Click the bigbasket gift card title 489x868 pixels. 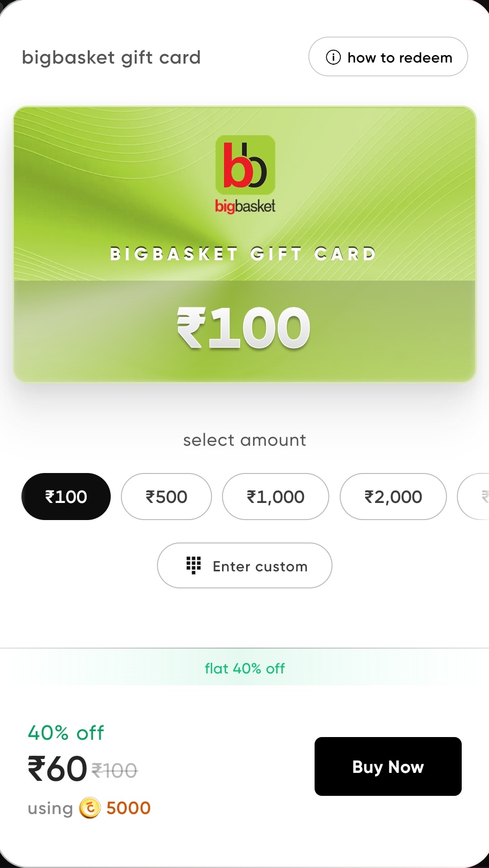[111, 57]
